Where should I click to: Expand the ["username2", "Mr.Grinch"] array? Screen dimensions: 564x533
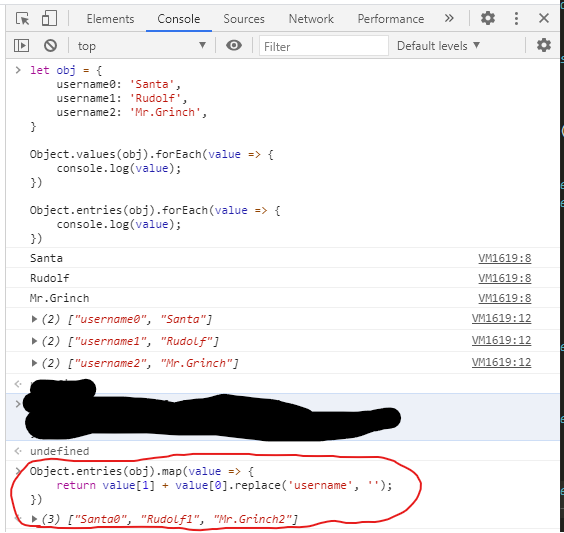click(34, 363)
